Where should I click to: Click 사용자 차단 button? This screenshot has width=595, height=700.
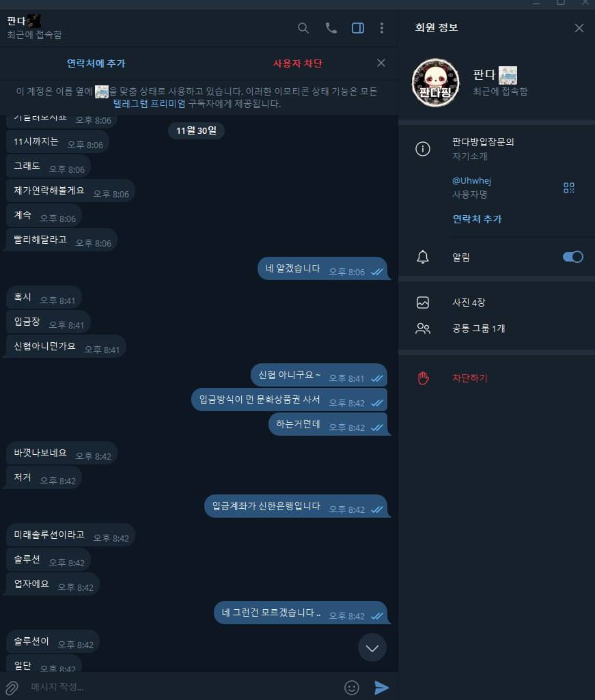coord(298,64)
